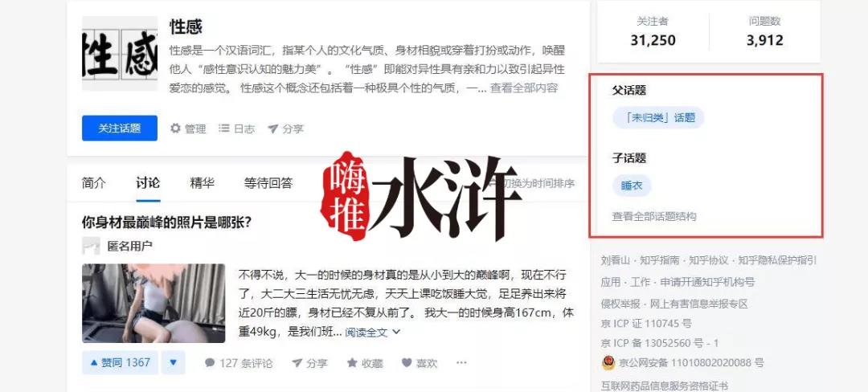Click the 127 条评论 comment icon
The image size is (868, 392).
(x=210, y=363)
